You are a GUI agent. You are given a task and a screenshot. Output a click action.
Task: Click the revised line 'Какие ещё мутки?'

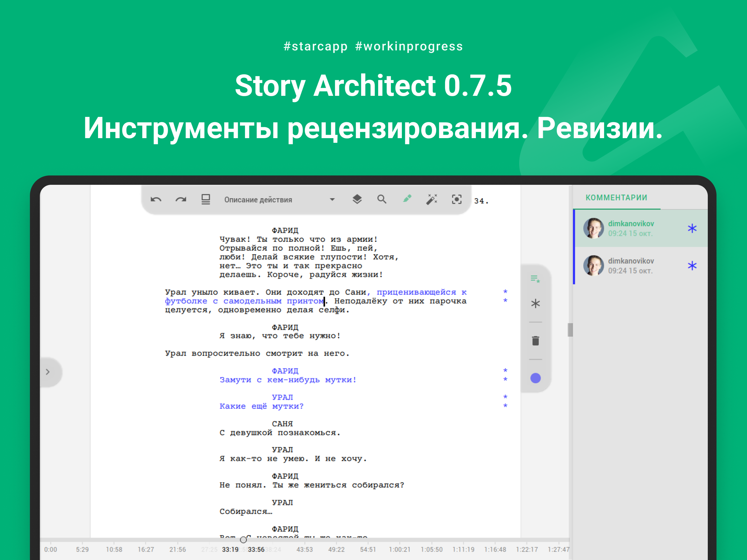point(262,406)
